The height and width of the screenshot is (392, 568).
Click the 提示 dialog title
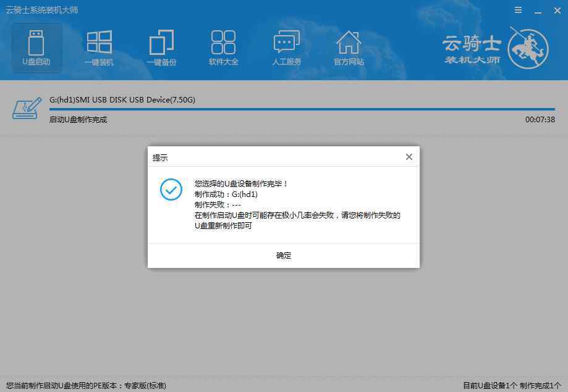[x=160, y=157]
